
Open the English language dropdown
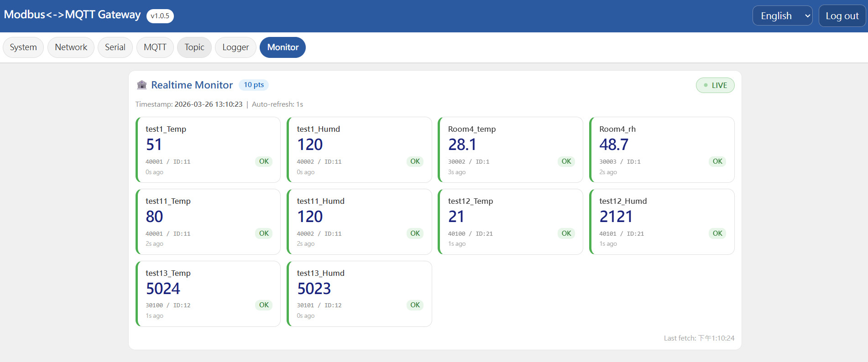[x=782, y=16]
